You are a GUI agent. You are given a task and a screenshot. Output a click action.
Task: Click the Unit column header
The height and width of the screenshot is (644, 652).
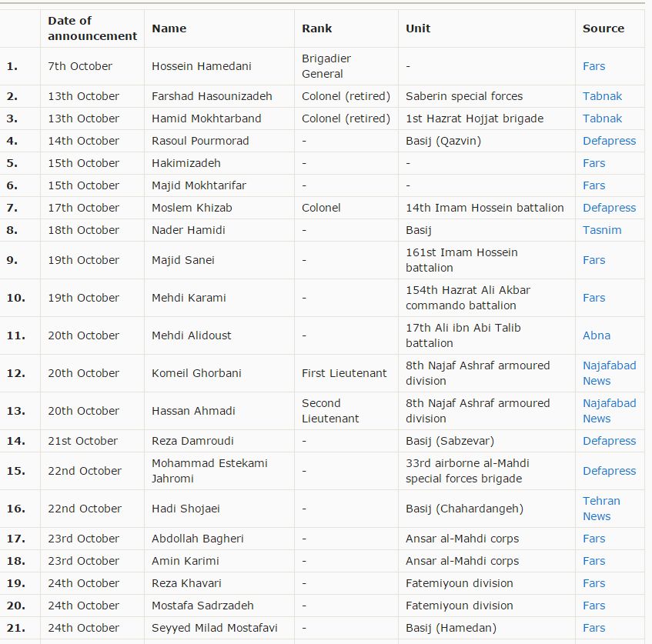(418, 28)
